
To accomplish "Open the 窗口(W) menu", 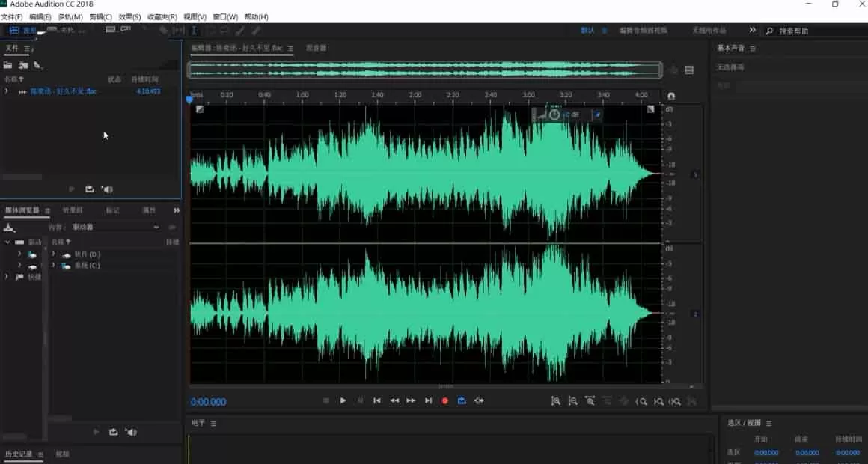I will coord(225,17).
